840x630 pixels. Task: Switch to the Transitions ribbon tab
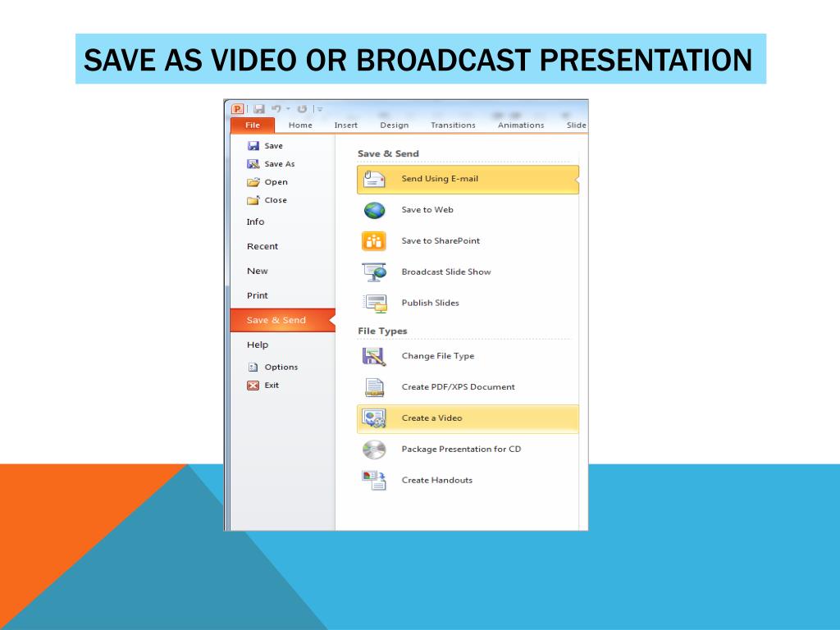pyautogui.click(x=453, y=125)
